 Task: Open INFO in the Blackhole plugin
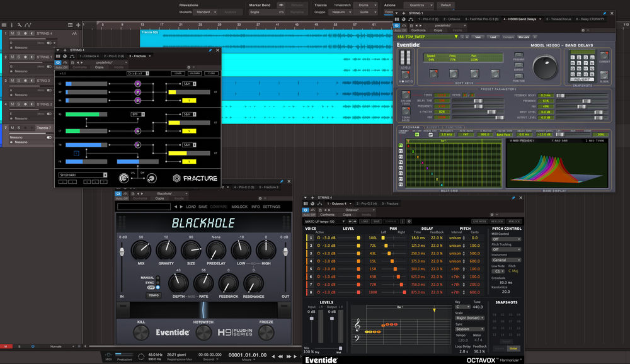pos(256,207)
